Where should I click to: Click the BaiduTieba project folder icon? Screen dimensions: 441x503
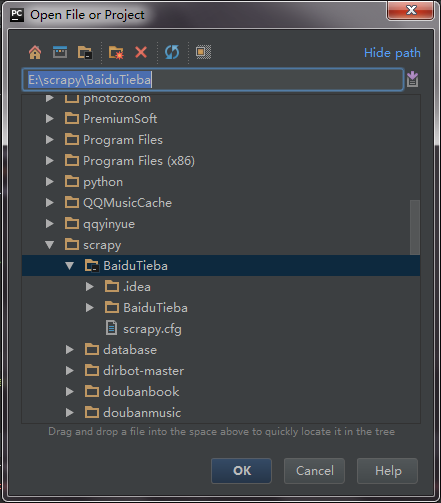tap(92, 266)
